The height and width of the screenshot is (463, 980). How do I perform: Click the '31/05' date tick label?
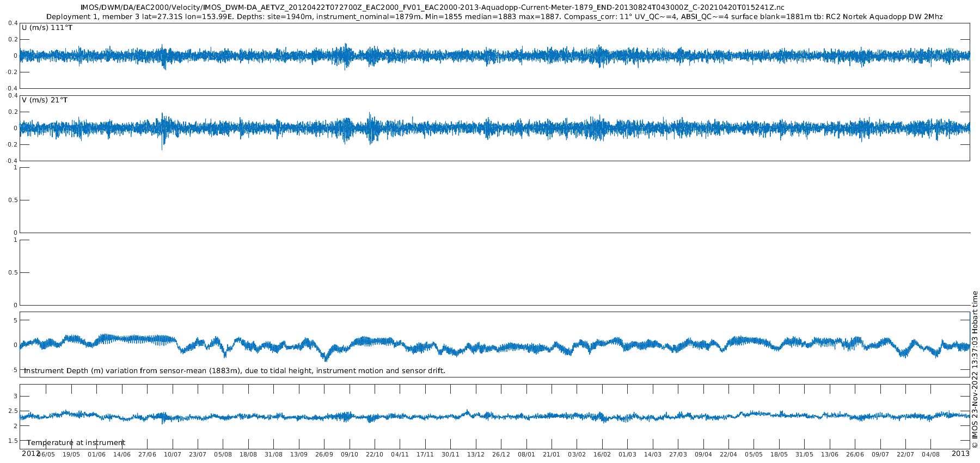(804, 454)
